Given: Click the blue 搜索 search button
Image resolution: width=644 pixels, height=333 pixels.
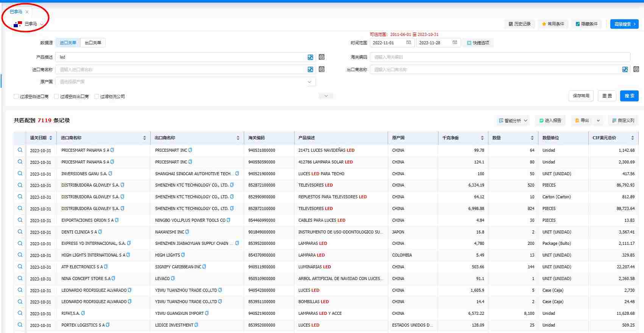Looking at the screenshot, I should pos(629,96).
